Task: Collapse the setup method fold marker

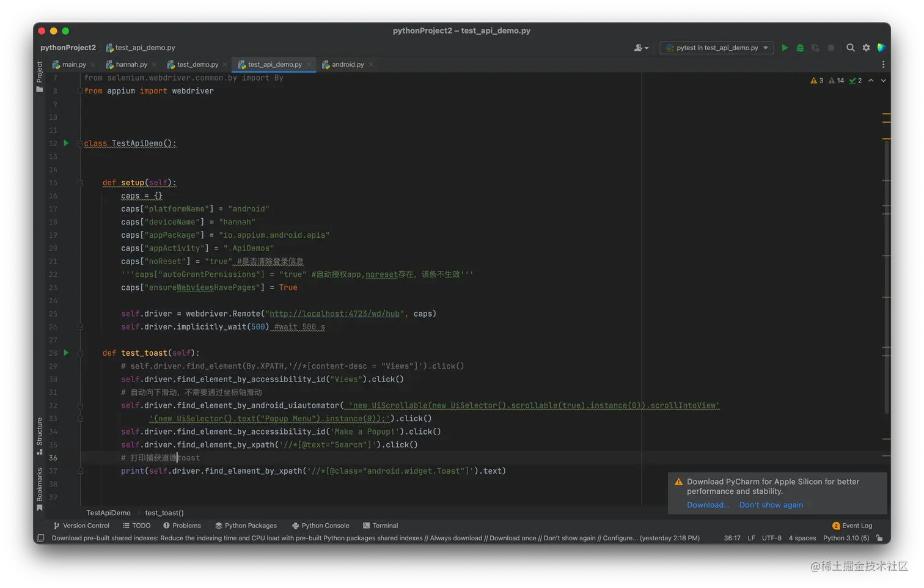Action: click(80, 183)
